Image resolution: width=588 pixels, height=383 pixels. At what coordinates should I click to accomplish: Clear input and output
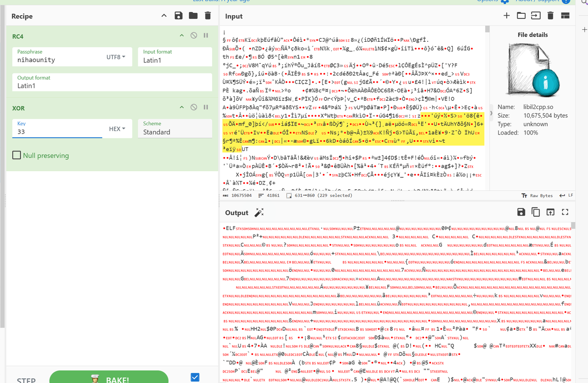pyautogui.click(x=550, y=16)
